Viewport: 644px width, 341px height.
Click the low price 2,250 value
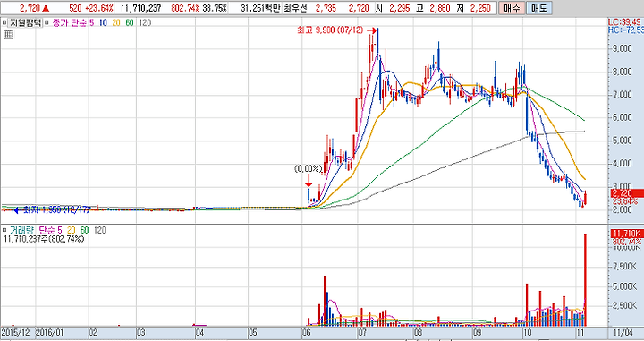pyautogui.click(x=479, y=8)
